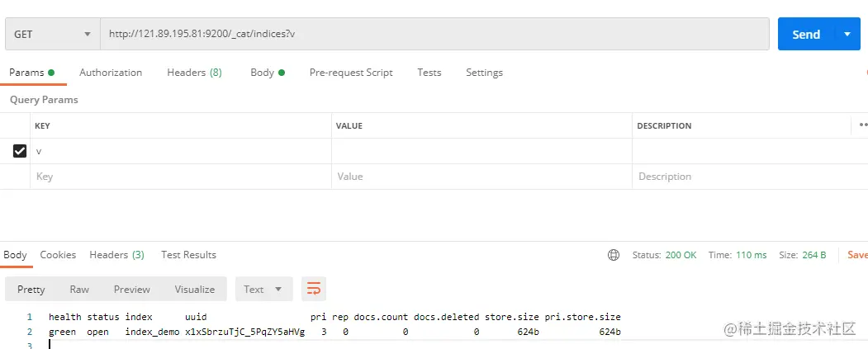868x349 pixels.
Task: Open the GET method dropdown
Action: click(53, 35)
